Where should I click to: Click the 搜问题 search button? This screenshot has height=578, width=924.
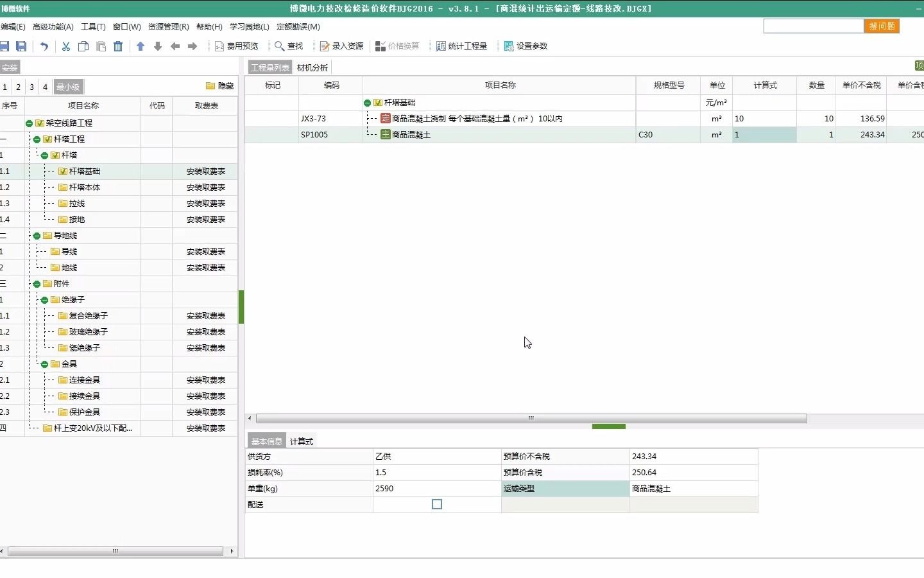[881, 26]
